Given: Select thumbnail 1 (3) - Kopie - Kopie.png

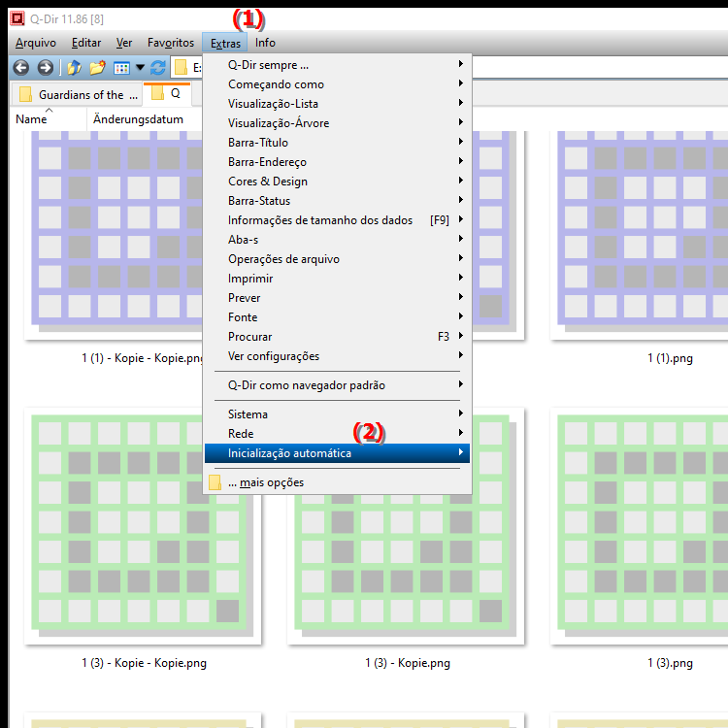Looking at the screenshot, I should coord(143,526).
